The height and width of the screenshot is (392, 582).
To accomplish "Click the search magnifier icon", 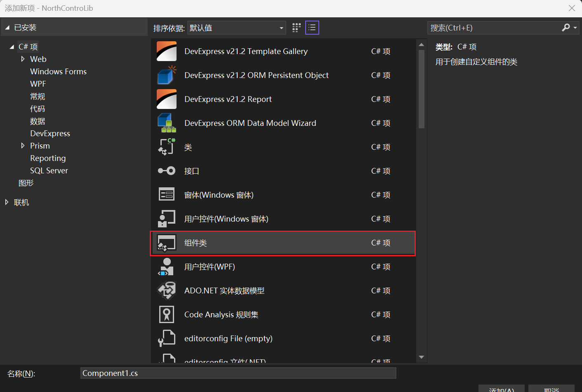I will 566,28.
